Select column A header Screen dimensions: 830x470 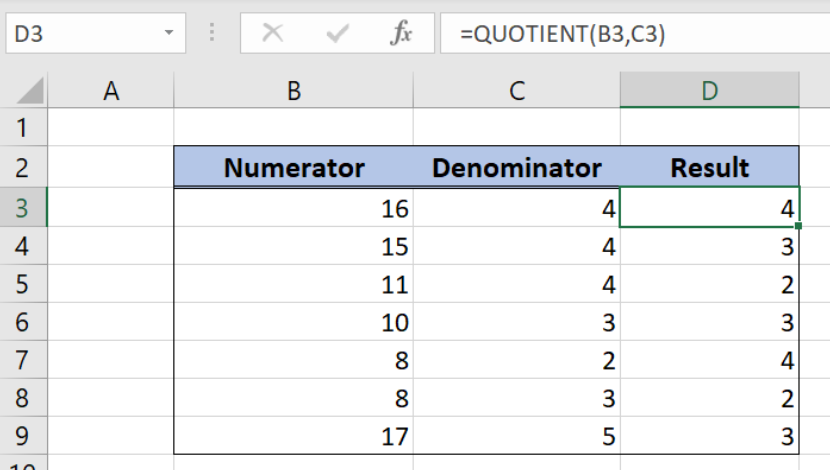[111, 91]
